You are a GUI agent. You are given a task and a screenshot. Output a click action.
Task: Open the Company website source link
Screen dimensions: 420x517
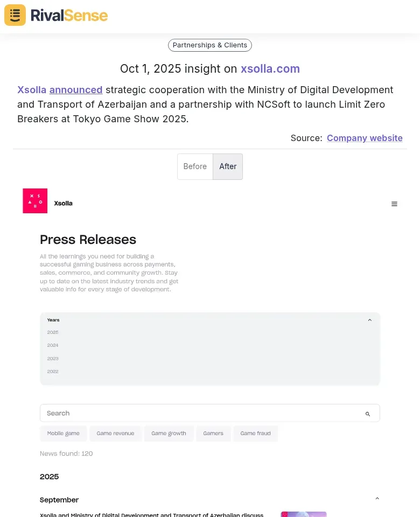tap(365, 138)
